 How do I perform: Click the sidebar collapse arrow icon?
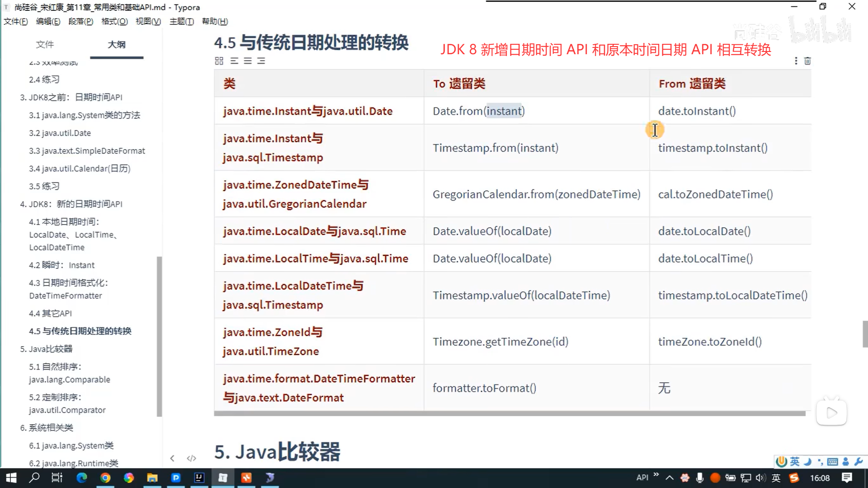(172, 458)
